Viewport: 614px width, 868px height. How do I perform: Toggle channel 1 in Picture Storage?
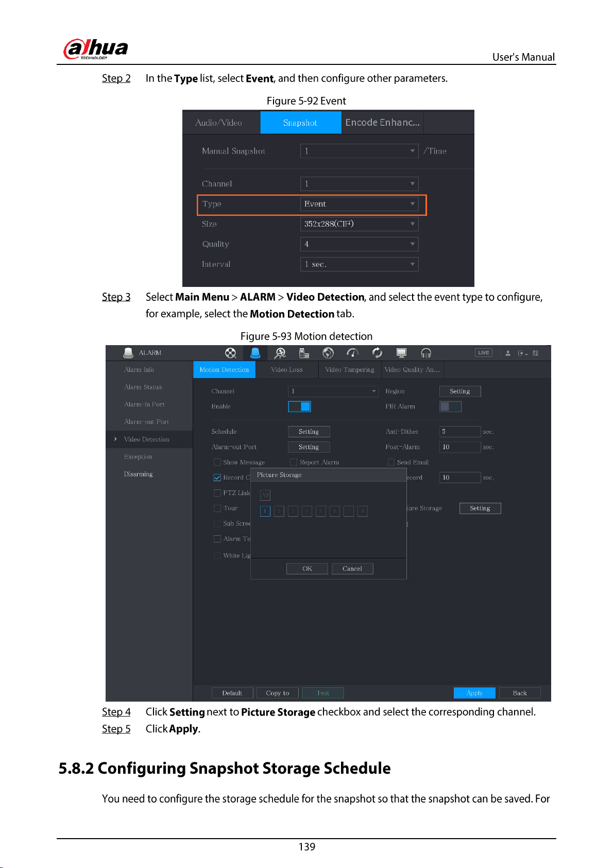(x=265, y=511)
